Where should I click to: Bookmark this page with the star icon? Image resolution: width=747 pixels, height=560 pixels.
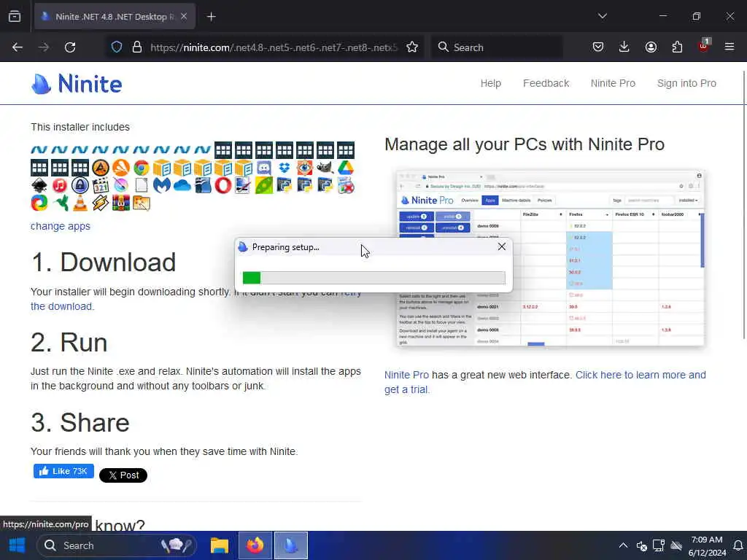412,47
